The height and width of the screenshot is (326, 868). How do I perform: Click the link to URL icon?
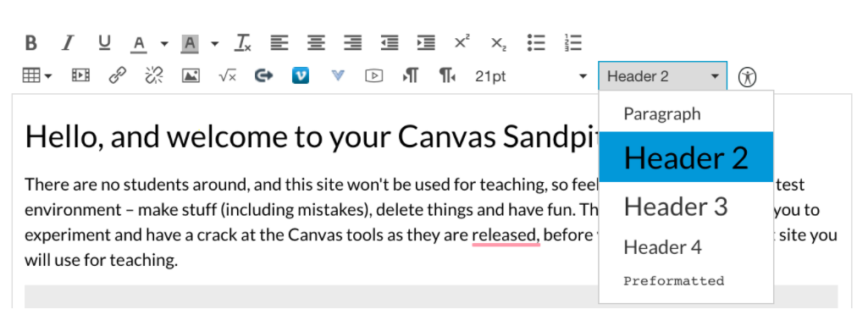pyautogui.click(x=118, y=75)
